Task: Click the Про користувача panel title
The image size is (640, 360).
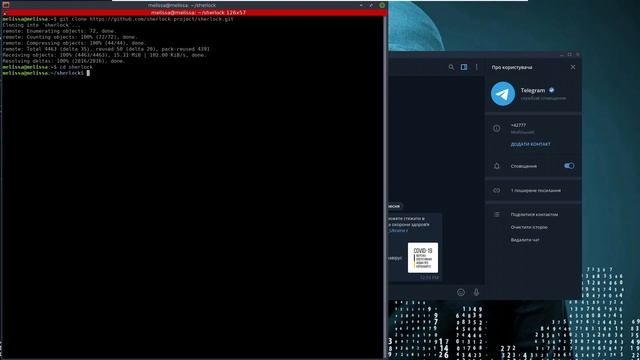Action: (512, 67)
